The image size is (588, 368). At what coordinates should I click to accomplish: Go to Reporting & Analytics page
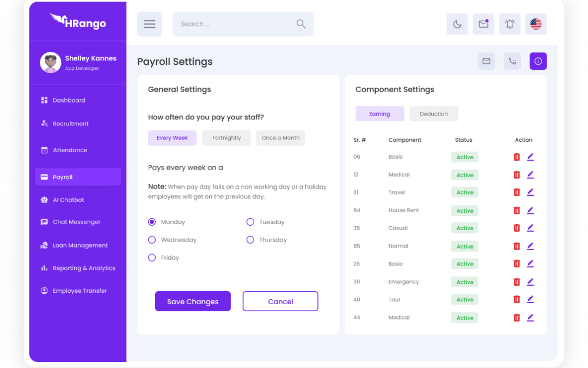83,268
